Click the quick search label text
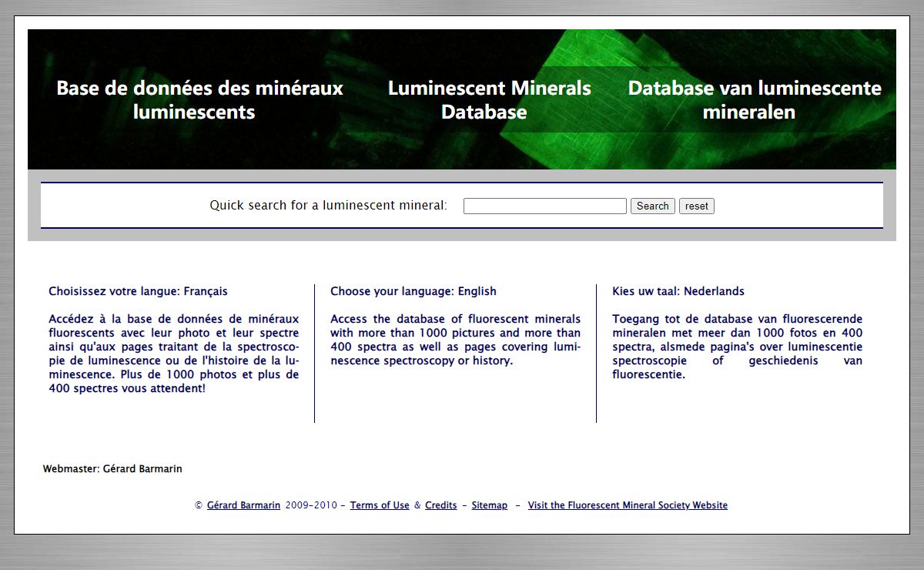The height and width of the screenshot is (570, 924). 328,206
